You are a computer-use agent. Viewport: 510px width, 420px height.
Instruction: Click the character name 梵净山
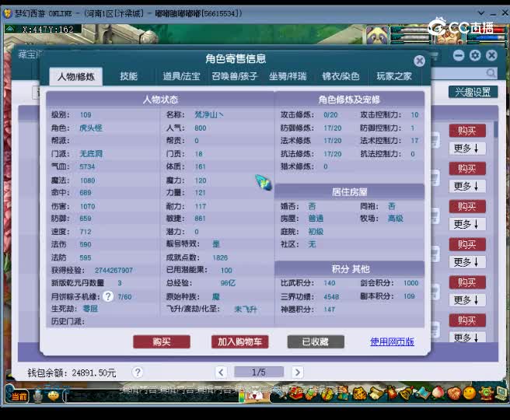[208, 115]
